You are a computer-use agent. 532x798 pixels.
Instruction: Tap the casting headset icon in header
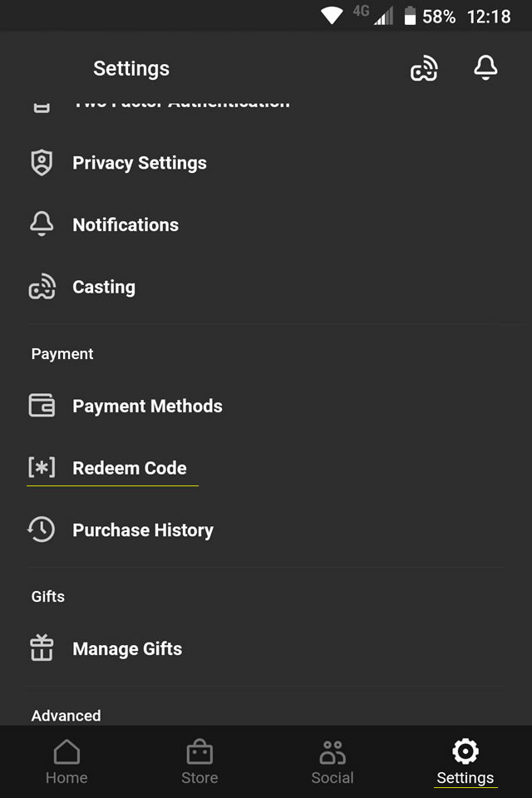point(424,68)
